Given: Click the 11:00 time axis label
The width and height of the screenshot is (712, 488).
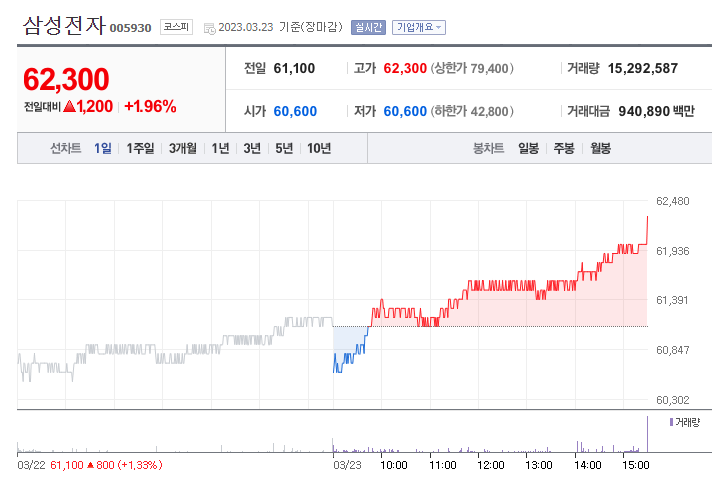Looking at the screenshot, I should tap(443, 465).
